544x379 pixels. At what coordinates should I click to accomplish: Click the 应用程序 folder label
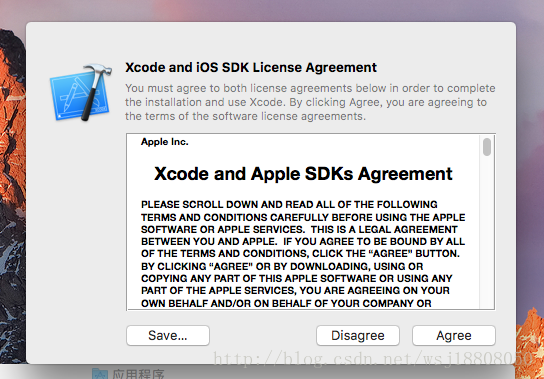138,374
